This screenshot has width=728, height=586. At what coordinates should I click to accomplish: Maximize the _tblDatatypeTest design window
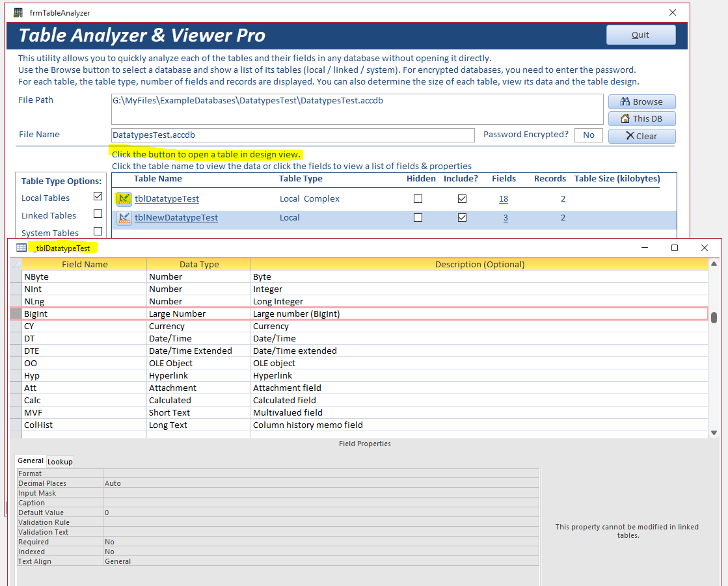[675, 248]
